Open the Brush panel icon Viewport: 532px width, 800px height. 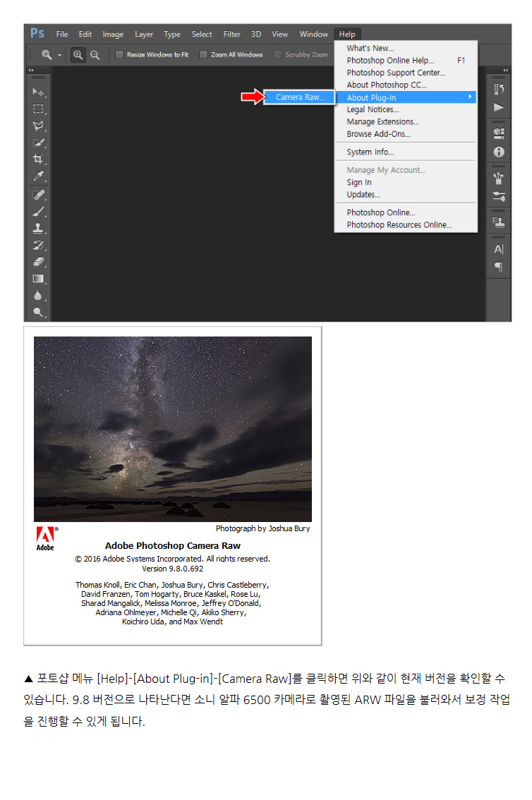(499, 178)
